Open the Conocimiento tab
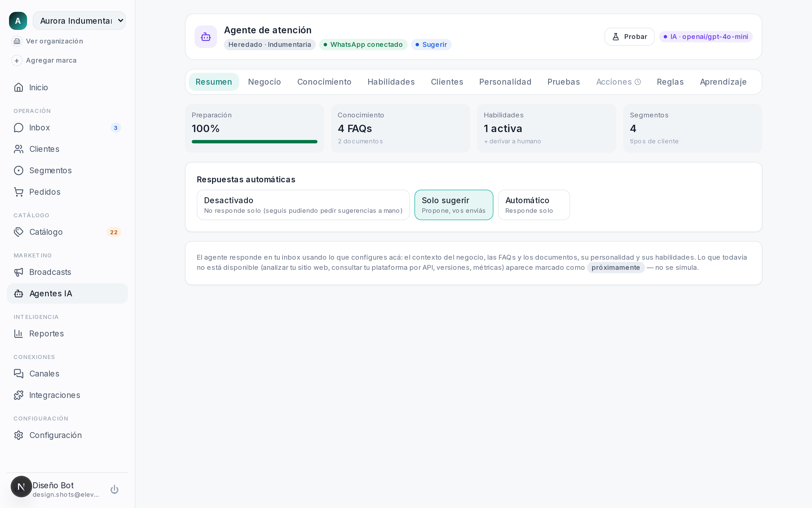The image size is (812, 508). pyautogui.click(x=324, y=82)
